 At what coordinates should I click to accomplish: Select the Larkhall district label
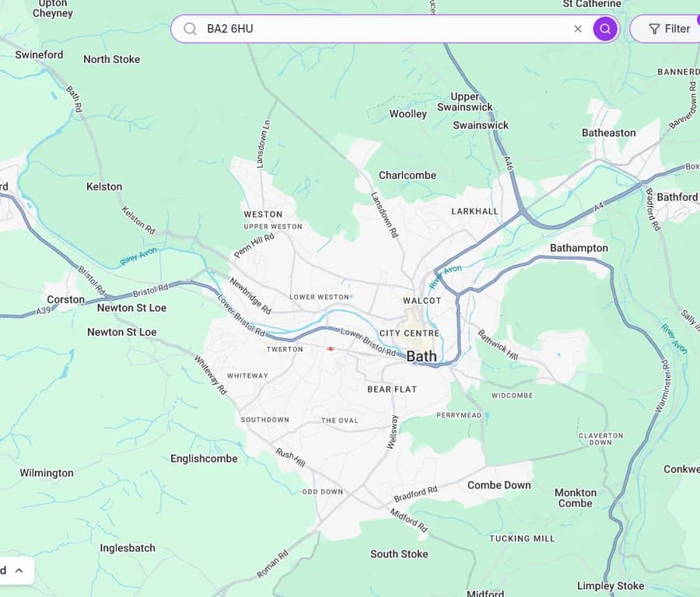474,211
